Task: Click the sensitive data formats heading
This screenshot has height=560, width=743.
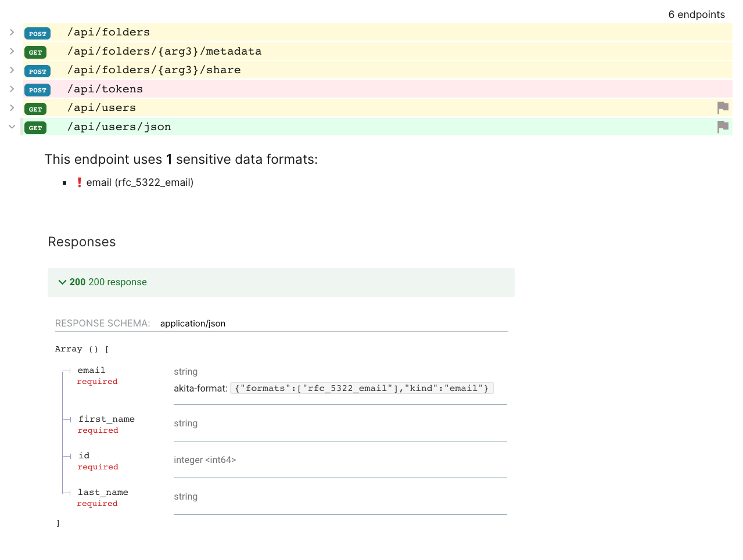Action: [181, 159]
